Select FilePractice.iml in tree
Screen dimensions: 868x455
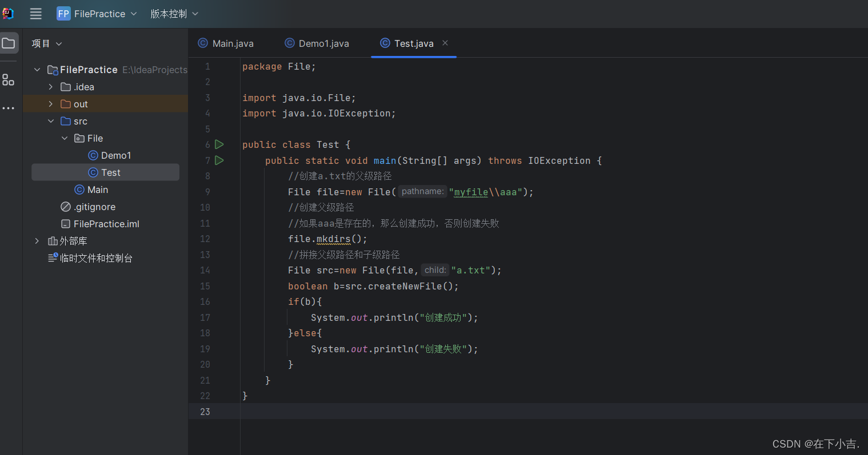(100, 224)
